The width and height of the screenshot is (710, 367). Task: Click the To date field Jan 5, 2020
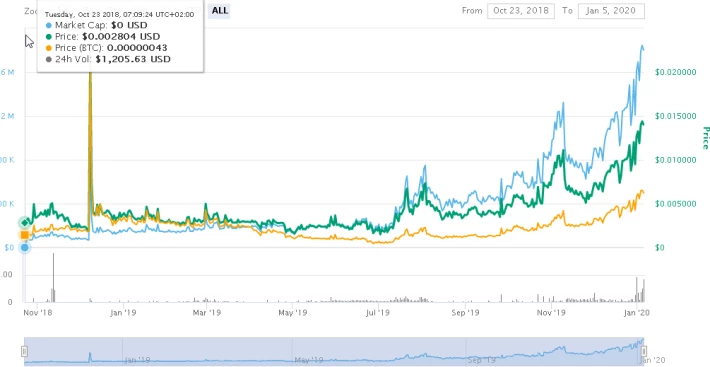pyautogui.click(x=611, y=11)
